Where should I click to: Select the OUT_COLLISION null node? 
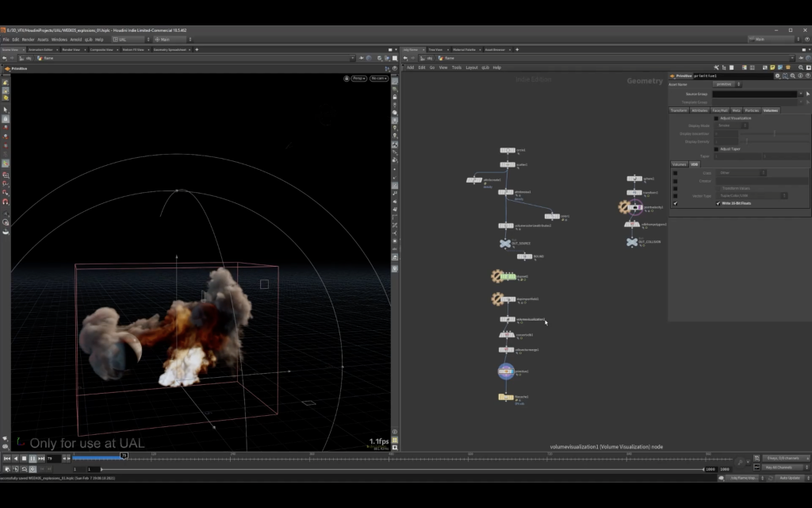tap(632, 241)
